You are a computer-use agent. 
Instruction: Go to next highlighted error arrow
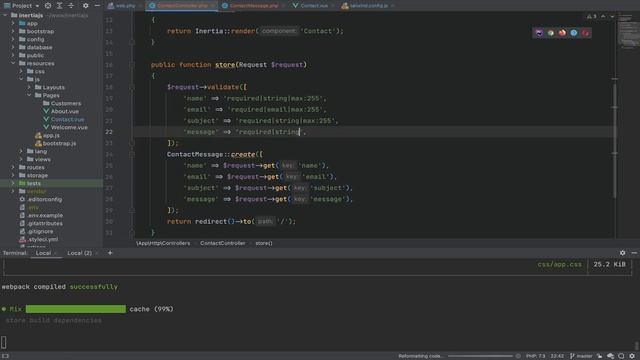tap(612, 16)
